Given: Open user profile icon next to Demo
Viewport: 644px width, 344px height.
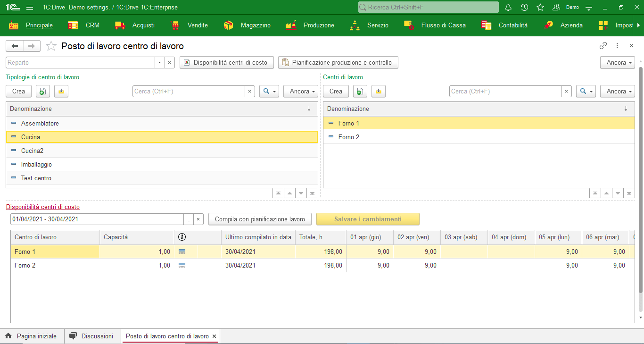Looking at the screenshot, I should 556,7.
